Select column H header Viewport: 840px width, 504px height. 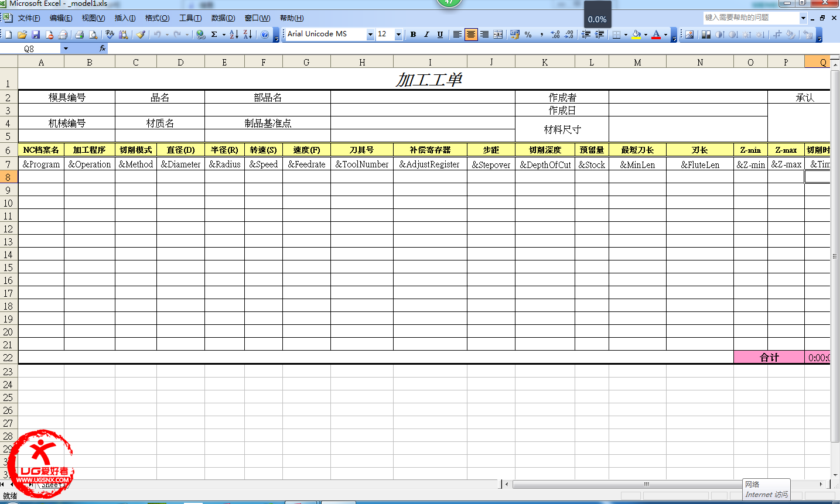tap(362, 62)
